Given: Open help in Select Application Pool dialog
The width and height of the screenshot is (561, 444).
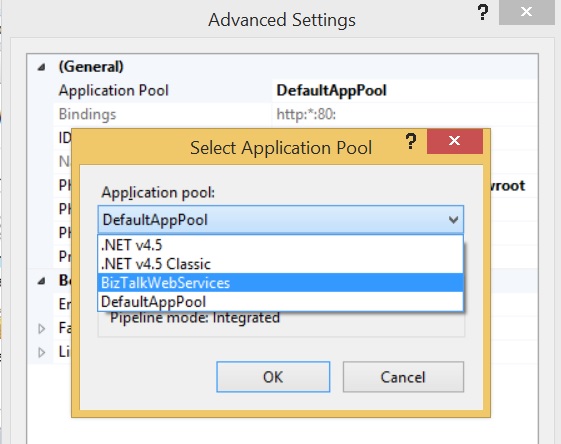Looking at the screenshot, I should tap(411, 141).
